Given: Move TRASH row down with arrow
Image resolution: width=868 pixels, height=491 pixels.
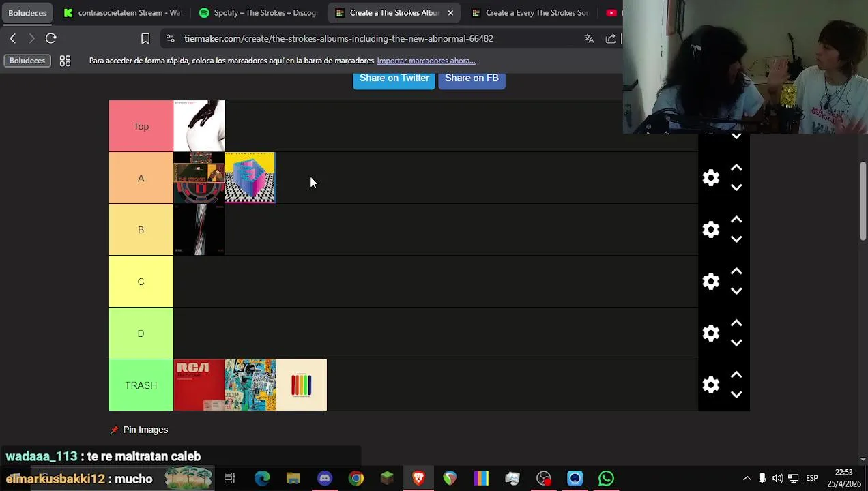Looking at the screenshot, I should click(736, 395).
